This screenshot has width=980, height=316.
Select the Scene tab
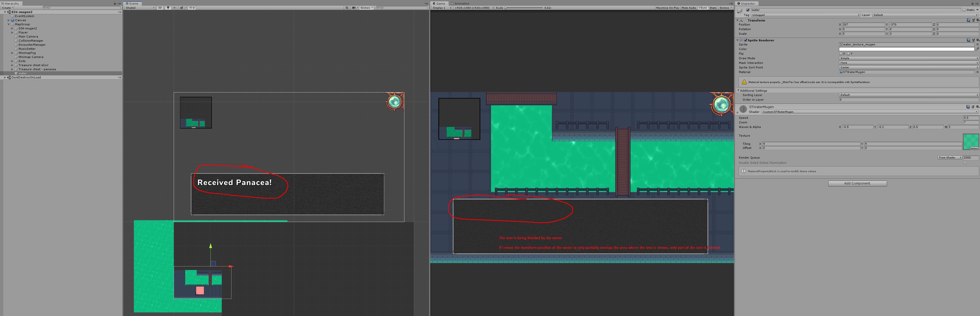(x=132, y=3)
